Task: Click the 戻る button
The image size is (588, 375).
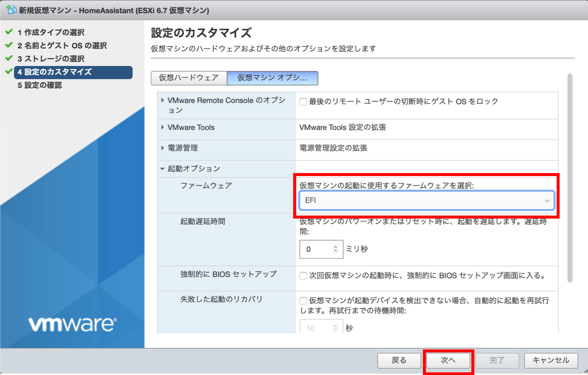Action: [x=399, y=360]
